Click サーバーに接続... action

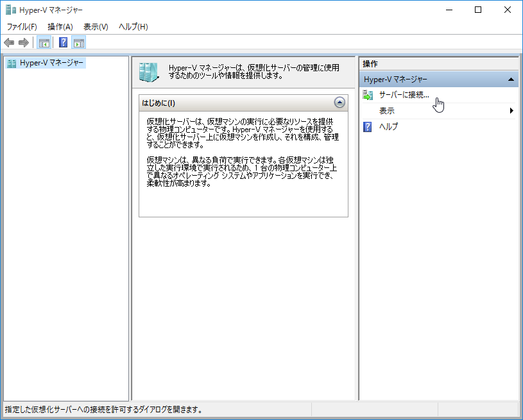click(404, 96)
